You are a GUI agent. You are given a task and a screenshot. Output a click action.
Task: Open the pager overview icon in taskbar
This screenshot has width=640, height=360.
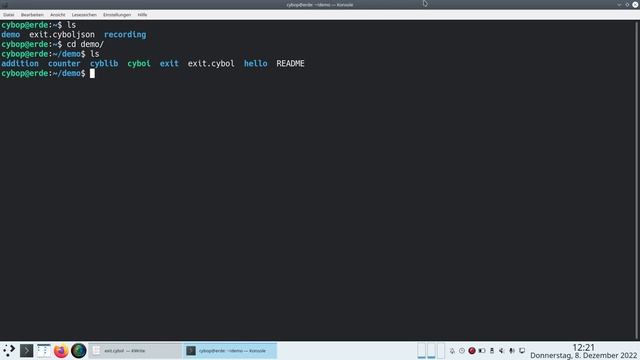(x=44, y=351)
